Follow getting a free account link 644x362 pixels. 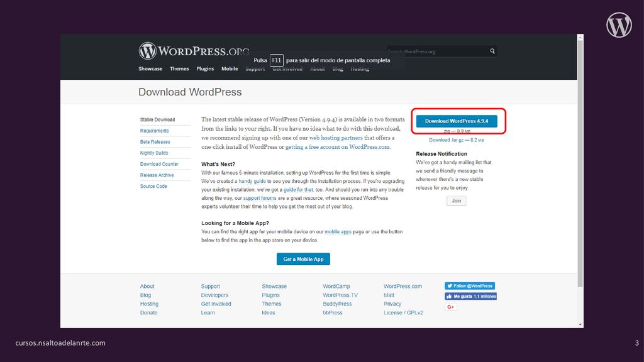(x=338, y=147)
